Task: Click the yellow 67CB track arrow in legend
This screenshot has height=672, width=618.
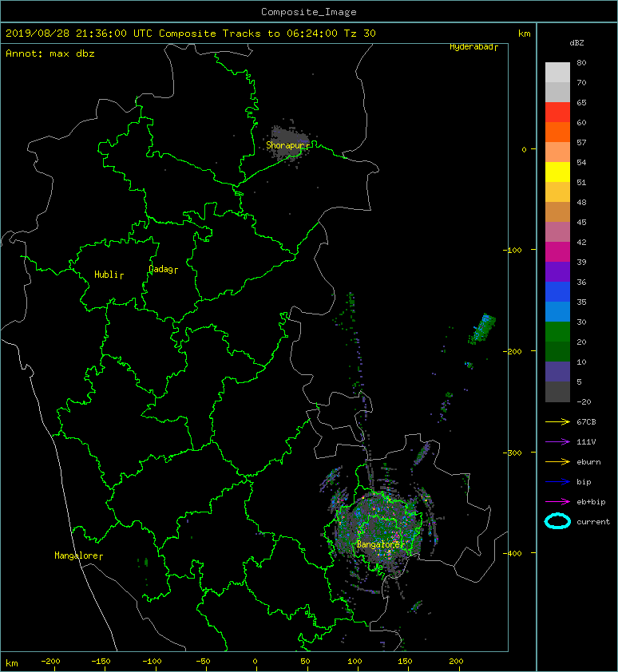Action: [557, 421]
